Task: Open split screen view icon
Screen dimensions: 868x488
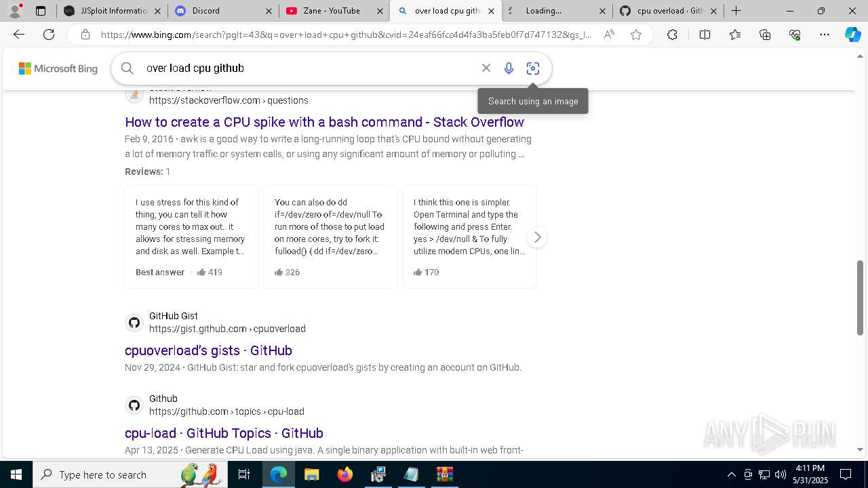Action: (x=705, y=35)
